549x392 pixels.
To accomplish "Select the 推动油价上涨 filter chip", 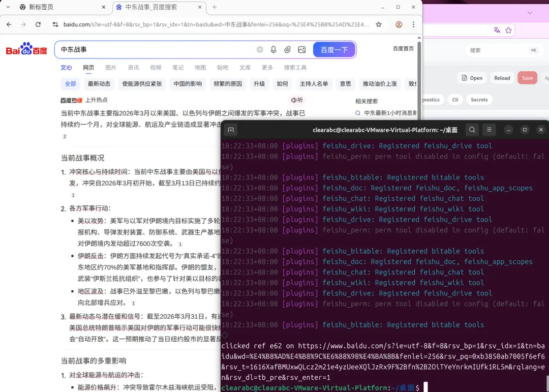I will coord(380,84).
